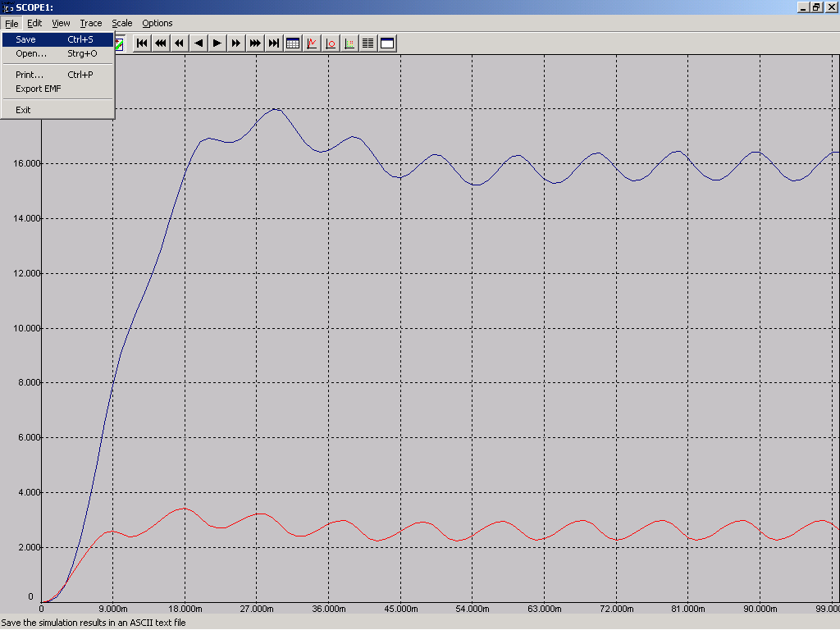Click the 27.000m x-axis label
840x630 pixels.
coord(257,609)
